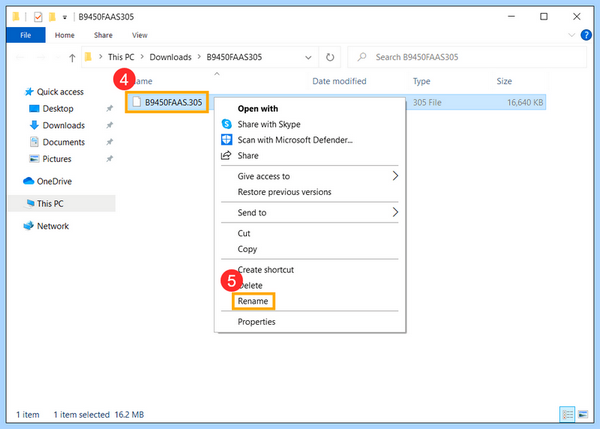
Task: Open the address bar history dropdown
Action: (x=308, y=57)
